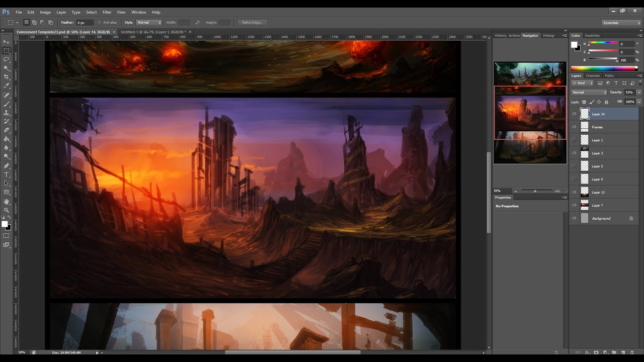Click the filter for type layers icon
This screenshot has width=644, height=362.
coord(616,83)
